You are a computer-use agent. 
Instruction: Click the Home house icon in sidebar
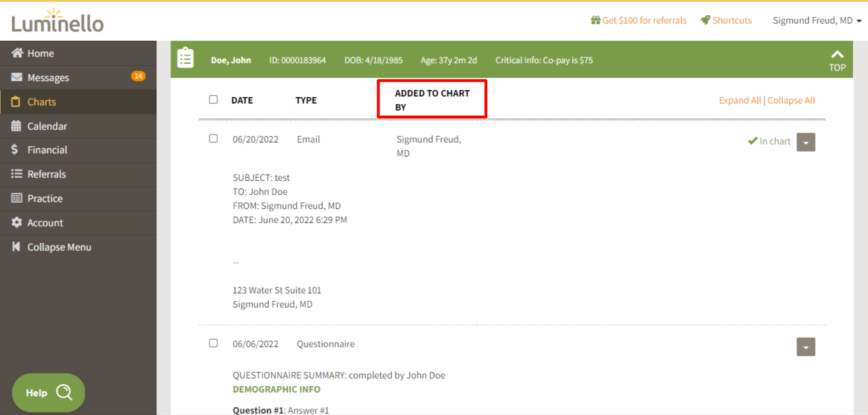coord(17,53)
